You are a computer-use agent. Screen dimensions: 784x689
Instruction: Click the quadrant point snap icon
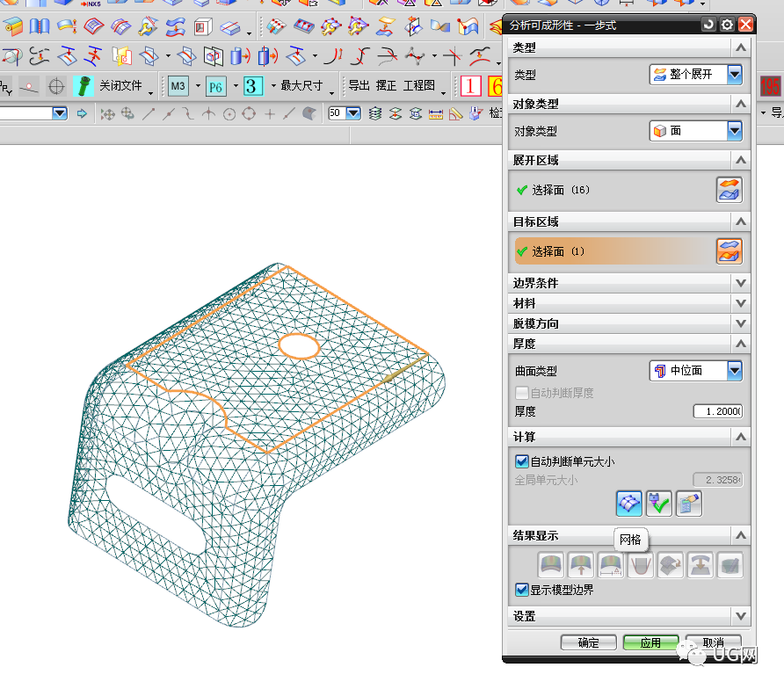pyautogui.click(x=249, y=114)
